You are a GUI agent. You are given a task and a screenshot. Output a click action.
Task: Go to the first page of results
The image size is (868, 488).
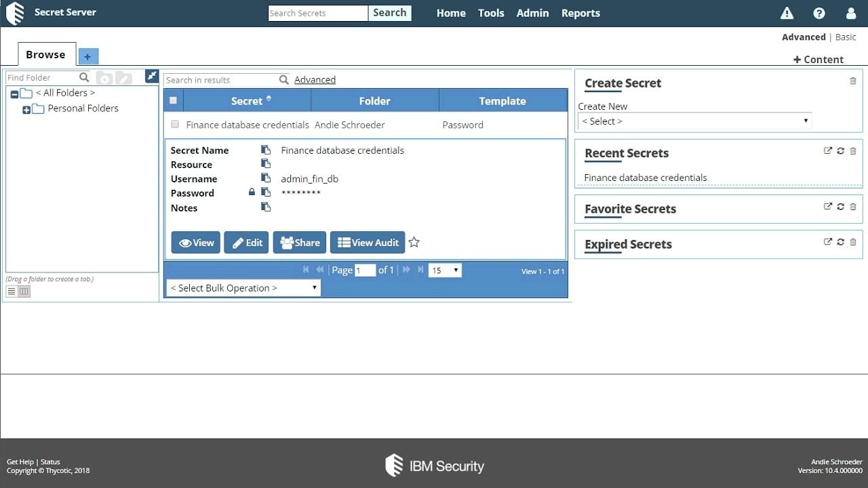point(306,270)
